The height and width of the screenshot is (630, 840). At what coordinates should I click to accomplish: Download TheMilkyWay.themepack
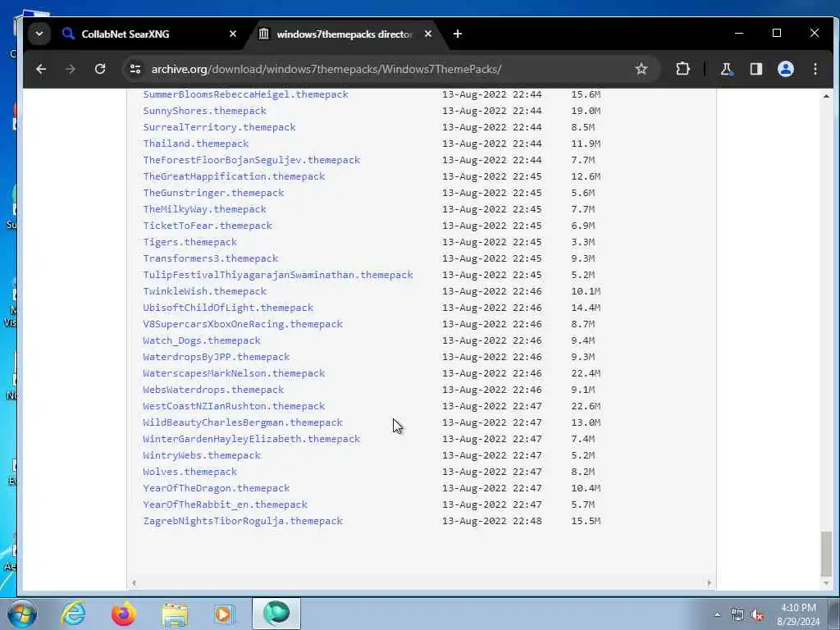(x=204, y=209)
